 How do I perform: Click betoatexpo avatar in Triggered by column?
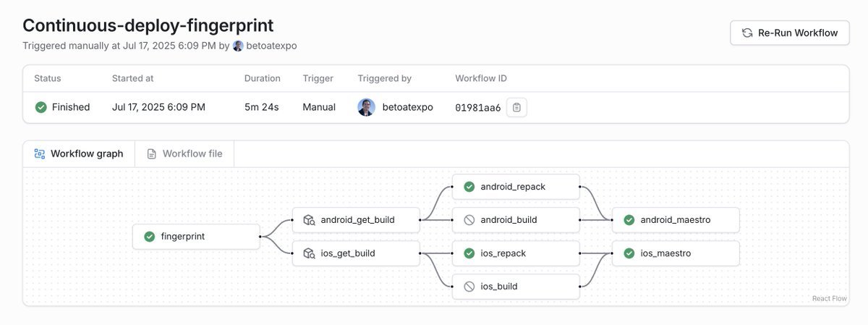[366, 107]
